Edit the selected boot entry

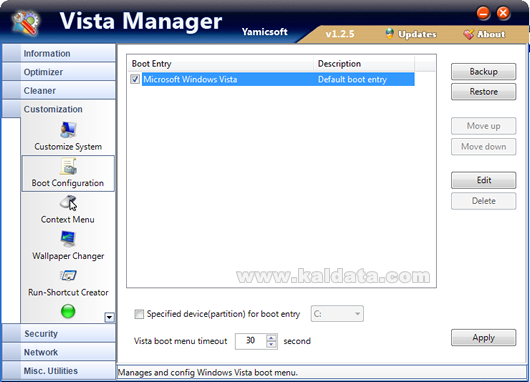pyautogui.click(x=483, y=180)
